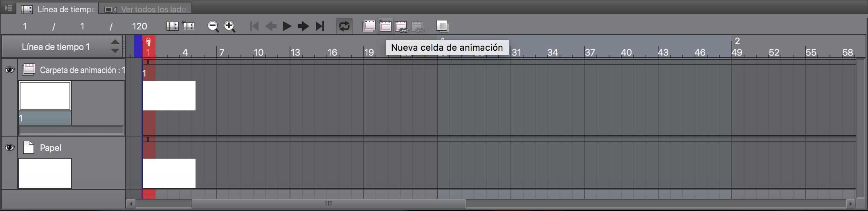The width and height of the screenshot is (868, 211).
Task: Click the New timeline icon
Action: [189, 26]
